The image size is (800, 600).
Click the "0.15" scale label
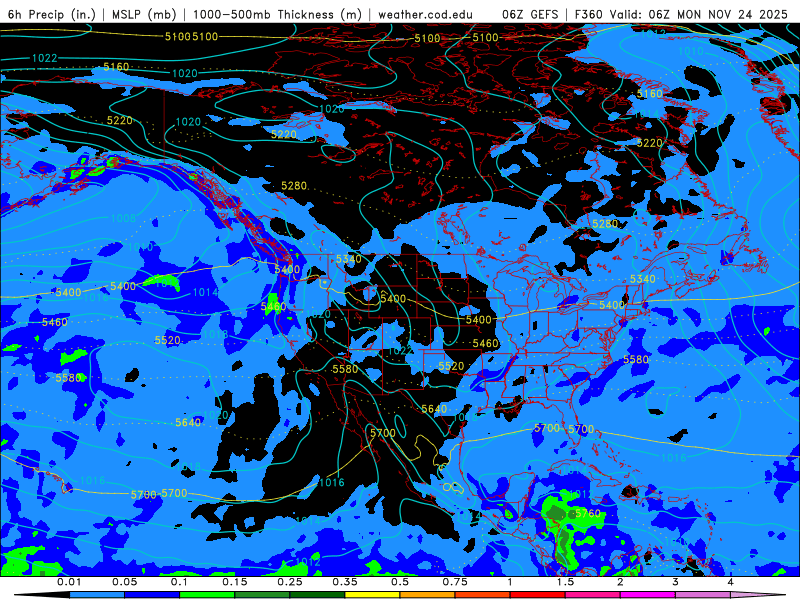coord(235,582)
